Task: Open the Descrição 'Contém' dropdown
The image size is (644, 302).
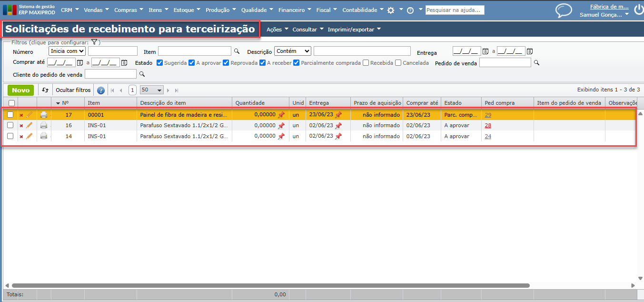Action: click(x=293, y=51)
